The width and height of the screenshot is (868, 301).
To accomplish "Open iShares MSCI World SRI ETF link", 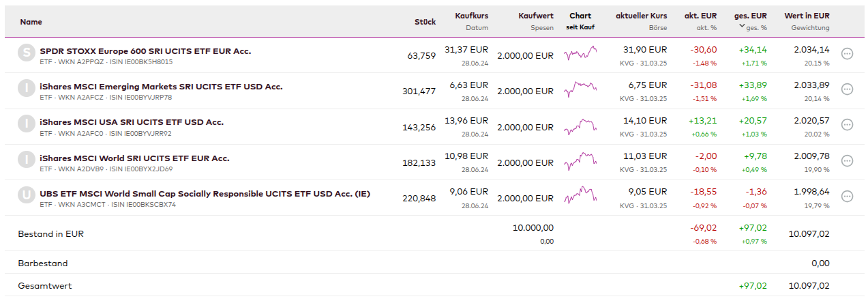I will pos(134,158).
